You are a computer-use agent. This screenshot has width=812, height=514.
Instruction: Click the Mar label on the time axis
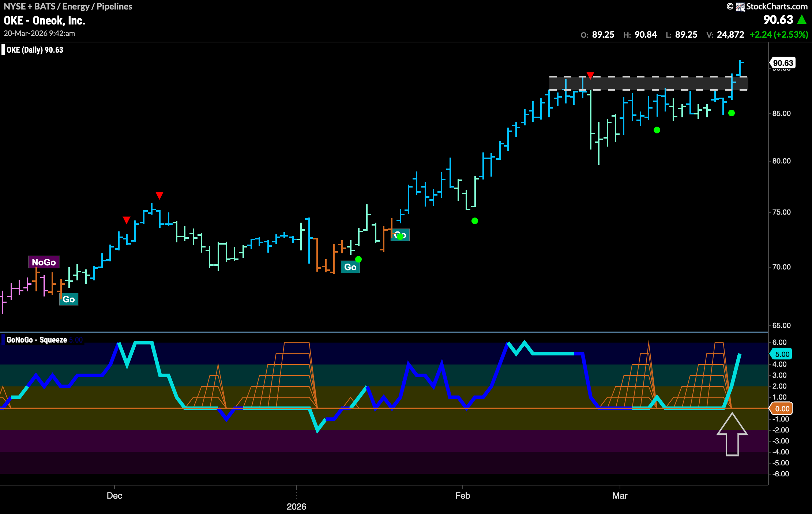coord(620,496)
